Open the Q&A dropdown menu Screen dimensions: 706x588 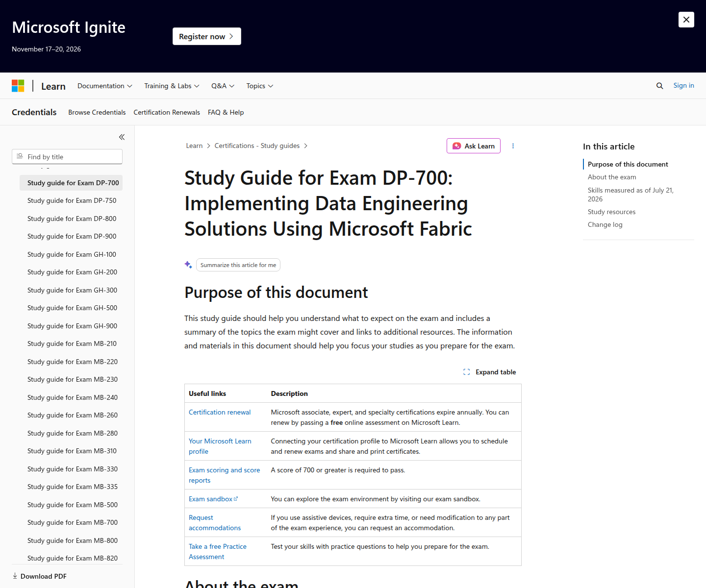tap(223, 86)
